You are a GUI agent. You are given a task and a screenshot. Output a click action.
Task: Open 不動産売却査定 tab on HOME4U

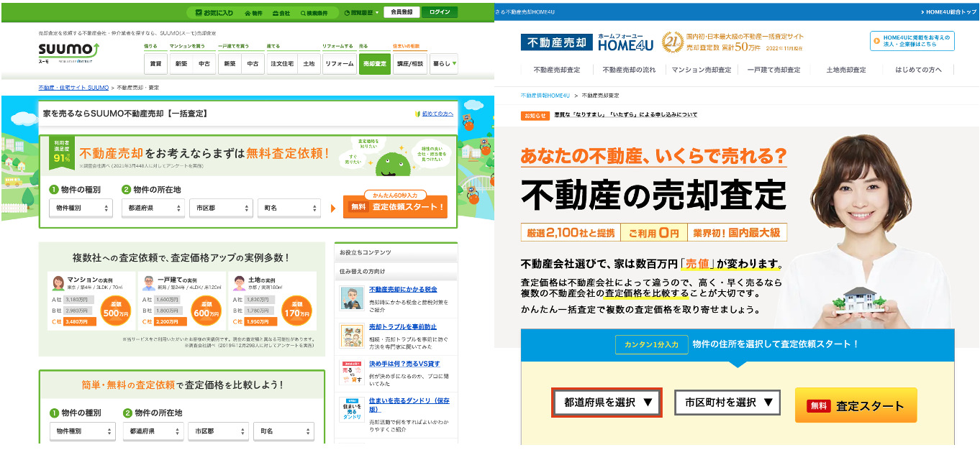coord(556,70)
